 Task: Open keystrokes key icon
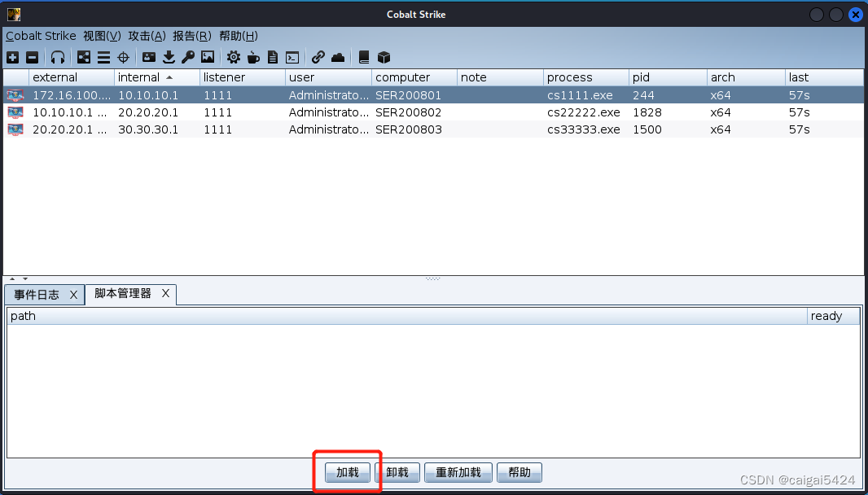point(188,57)
